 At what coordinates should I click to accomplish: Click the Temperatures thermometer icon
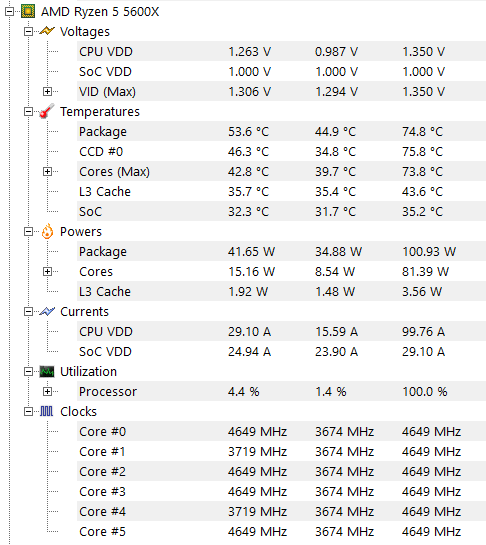[47, 111]
